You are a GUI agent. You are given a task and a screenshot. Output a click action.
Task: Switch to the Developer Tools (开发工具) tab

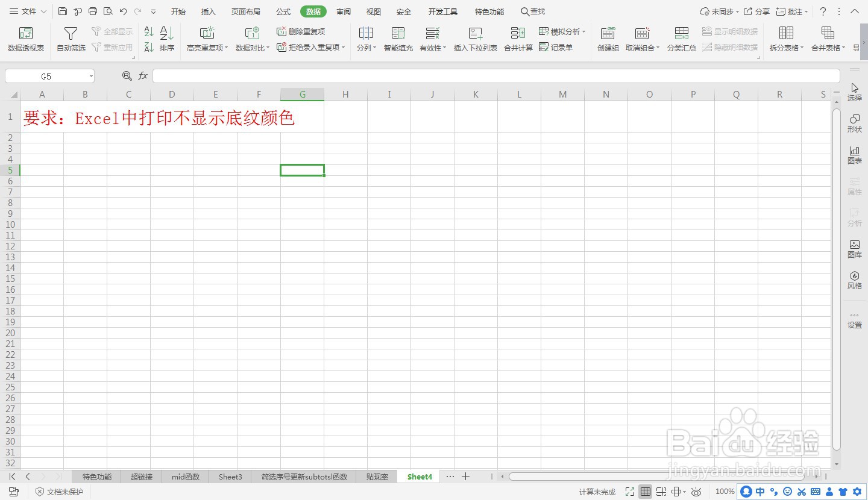443,11
